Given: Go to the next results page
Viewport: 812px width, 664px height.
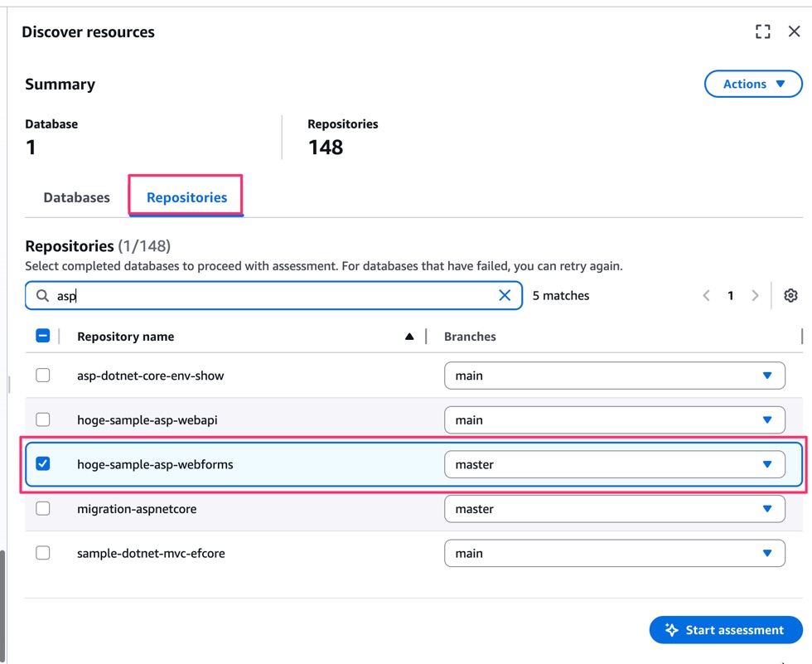Looking at the screenshot, I should 755,296.
